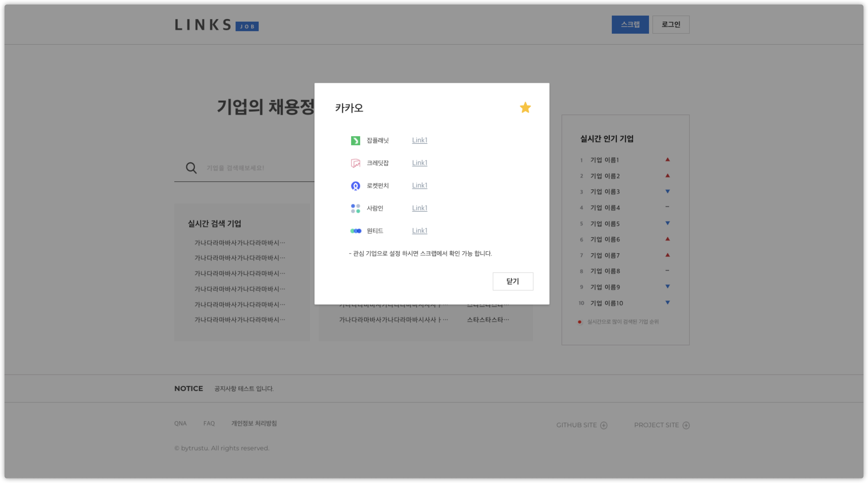868x483 pixels.
Task: Click the blue down arrow beside 기업 이름9
Action: [668, 286]
